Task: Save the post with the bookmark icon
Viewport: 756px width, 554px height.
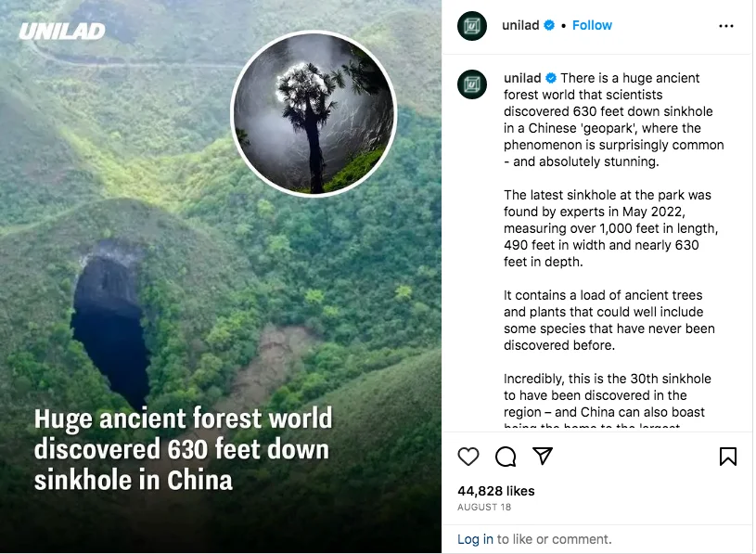Action: (x=728, y=457)
